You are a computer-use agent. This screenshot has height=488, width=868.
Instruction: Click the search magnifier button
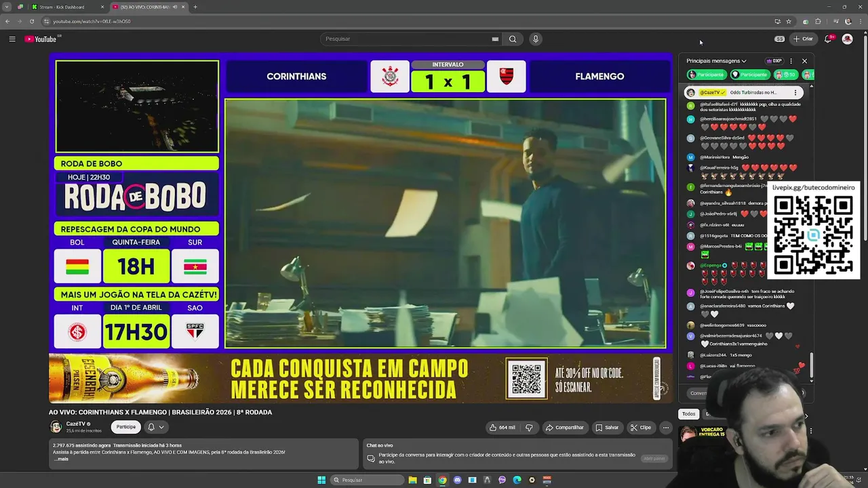(513, 39)
